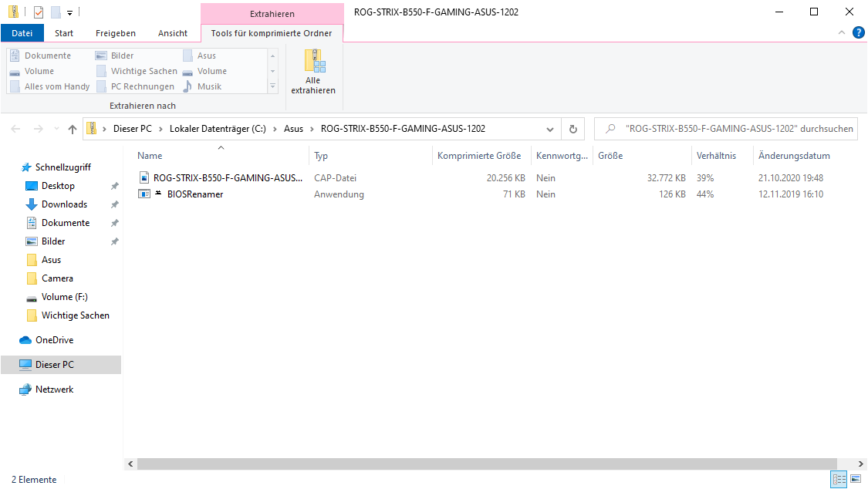
Task: Select the BIOSRenamer file name
Action: point(195,194)
